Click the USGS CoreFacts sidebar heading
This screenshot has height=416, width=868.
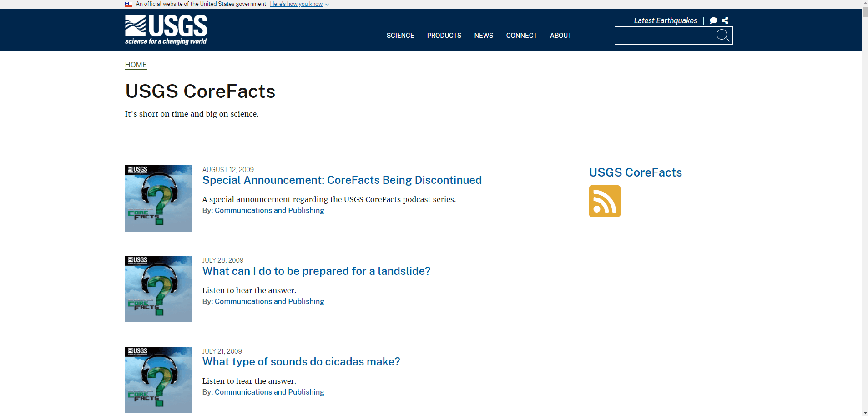636,172
